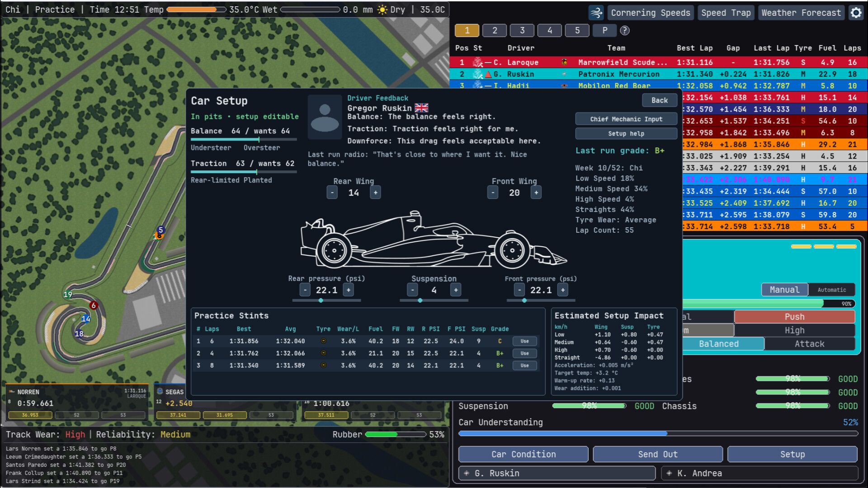Use setup from practice stint 3
This screenshot has height=488, width=868.
click(x=524, y=366)
